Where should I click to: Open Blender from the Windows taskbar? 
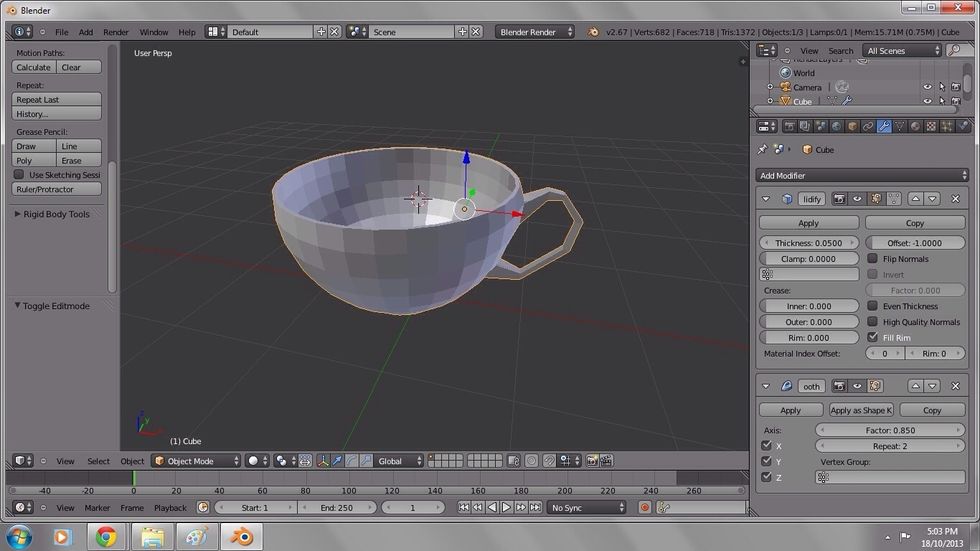click(240, 537)
